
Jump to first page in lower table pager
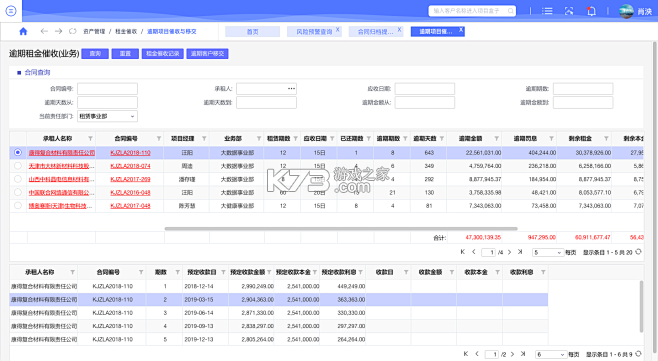(x=466, y=354)
